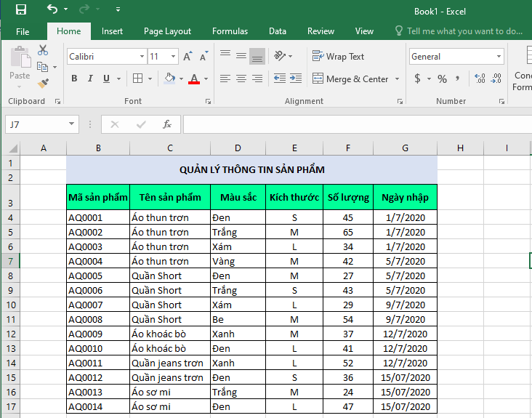Image resolution: width=532 pixels, height=418 pixels.
Task: Open the General number format dropdown
Action: click(x=499, y=56)
